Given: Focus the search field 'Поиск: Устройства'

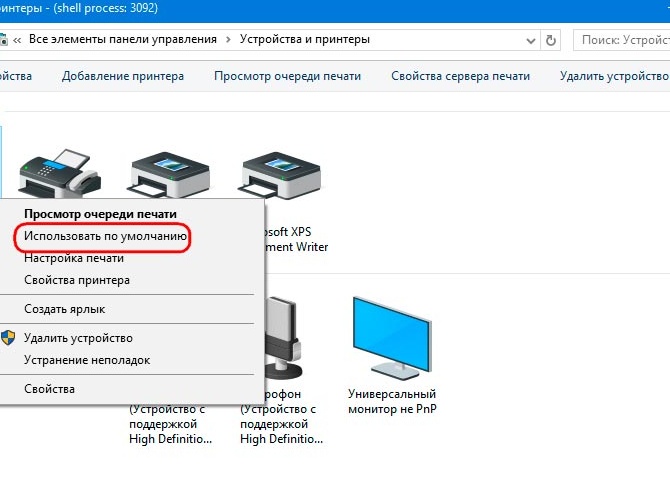Looking at the screenshot, I should [622, 40].
